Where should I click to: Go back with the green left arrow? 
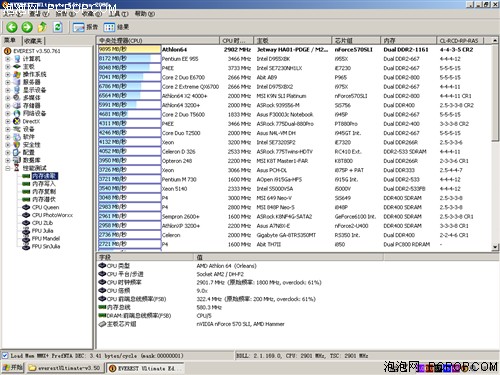(12, 27)
